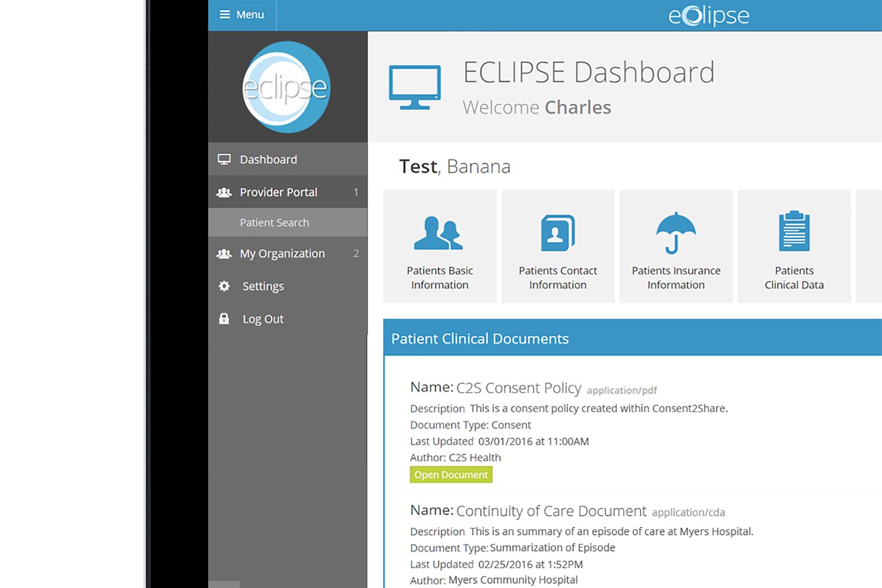Click the eclipse wordmark in the top header
This screenshot has width=882, height=588.
[709, 15]
